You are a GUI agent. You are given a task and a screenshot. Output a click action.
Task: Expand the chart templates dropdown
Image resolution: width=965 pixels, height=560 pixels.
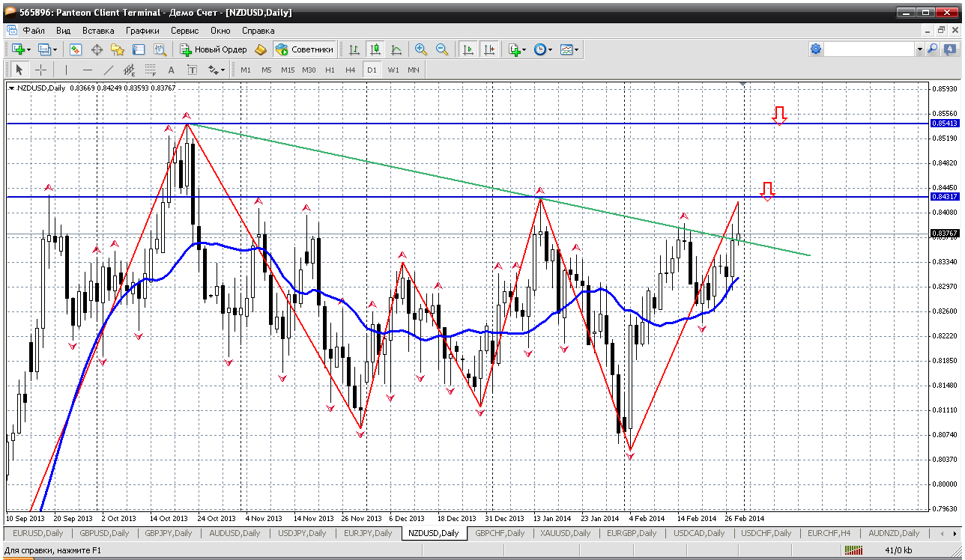[x=577, y=49]
